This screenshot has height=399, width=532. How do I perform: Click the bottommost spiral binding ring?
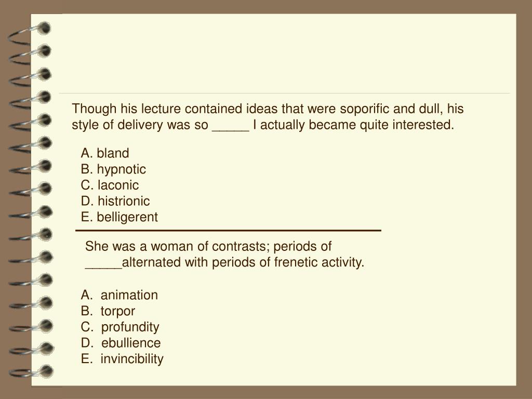pyautogui.click(x=31, y=372)
